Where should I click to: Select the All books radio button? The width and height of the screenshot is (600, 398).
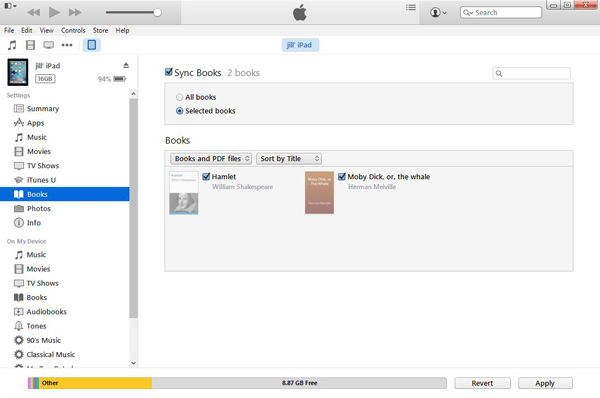click(179, 97)
